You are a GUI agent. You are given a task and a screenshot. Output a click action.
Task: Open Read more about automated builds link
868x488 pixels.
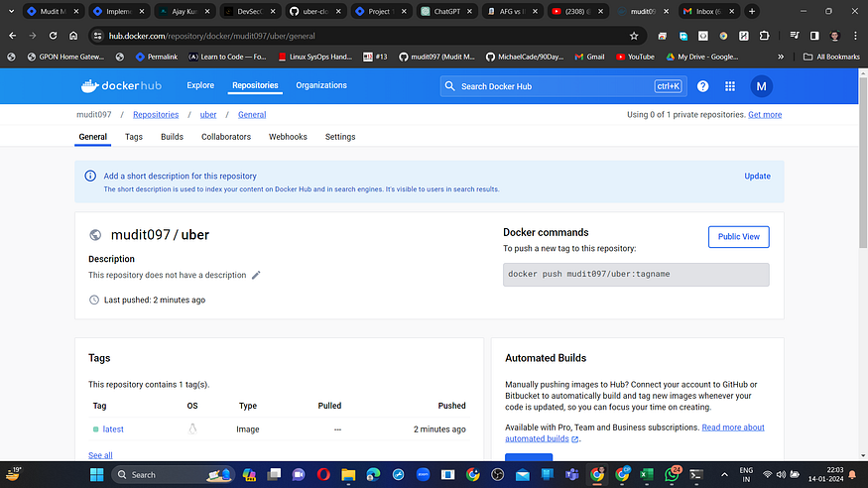(x=635, y=432)
